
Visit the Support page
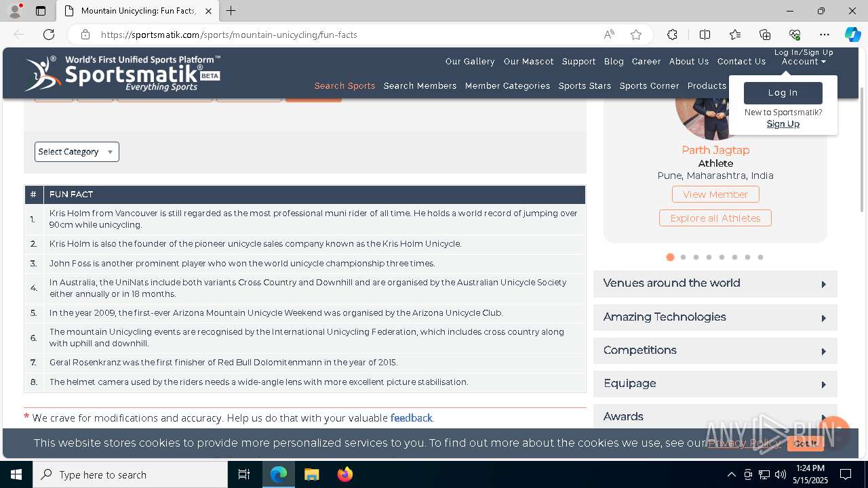[x=578, y=62]
